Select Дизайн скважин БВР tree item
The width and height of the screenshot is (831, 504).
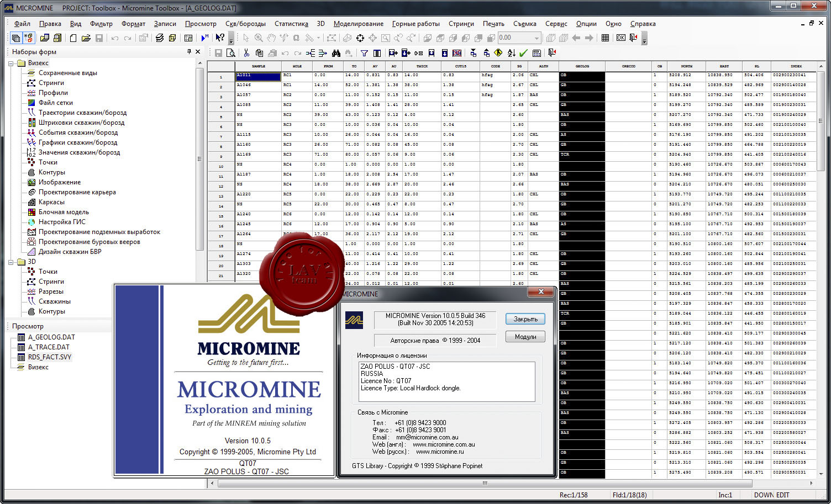point(70,252)
